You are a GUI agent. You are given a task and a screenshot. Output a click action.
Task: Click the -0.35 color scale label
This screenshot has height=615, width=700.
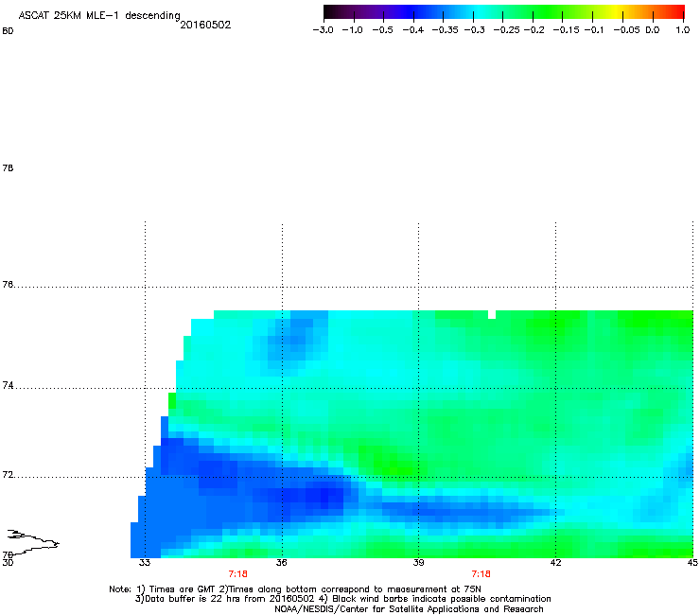tap(445, 30)
